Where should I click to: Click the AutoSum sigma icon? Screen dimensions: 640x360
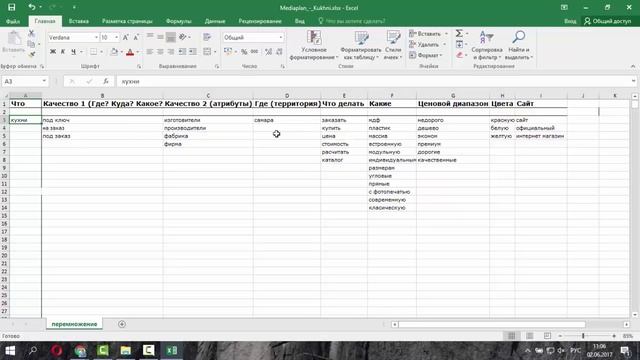pyautogui.click(x=459, y=33)
